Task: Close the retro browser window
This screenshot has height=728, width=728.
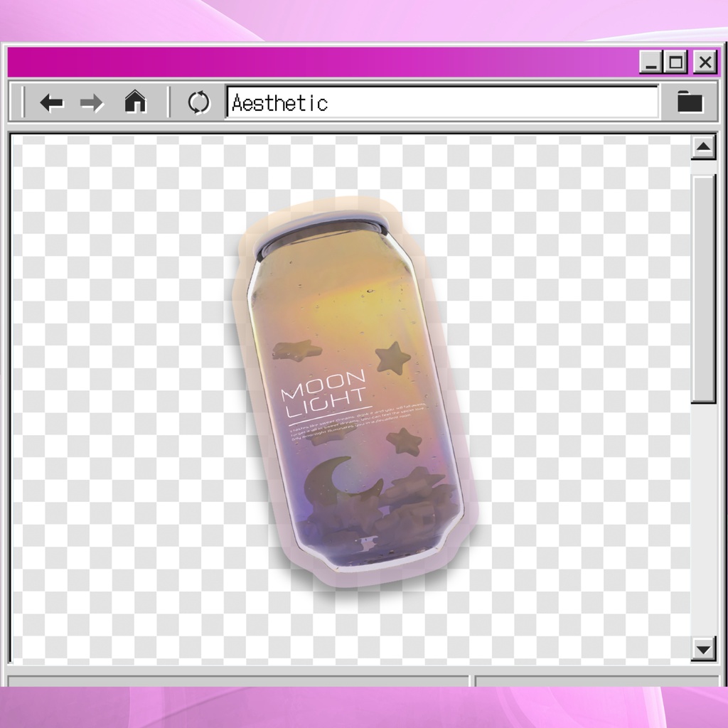Action: pyautogui.click(x=705, y=62)
